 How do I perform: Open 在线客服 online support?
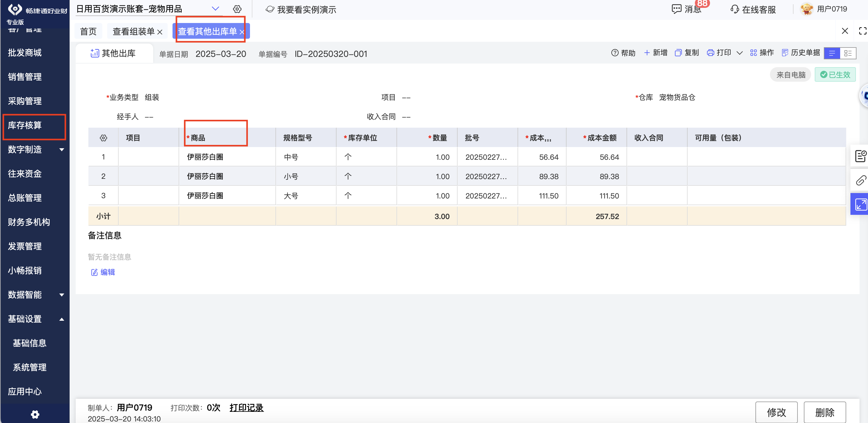coord(753,9)
